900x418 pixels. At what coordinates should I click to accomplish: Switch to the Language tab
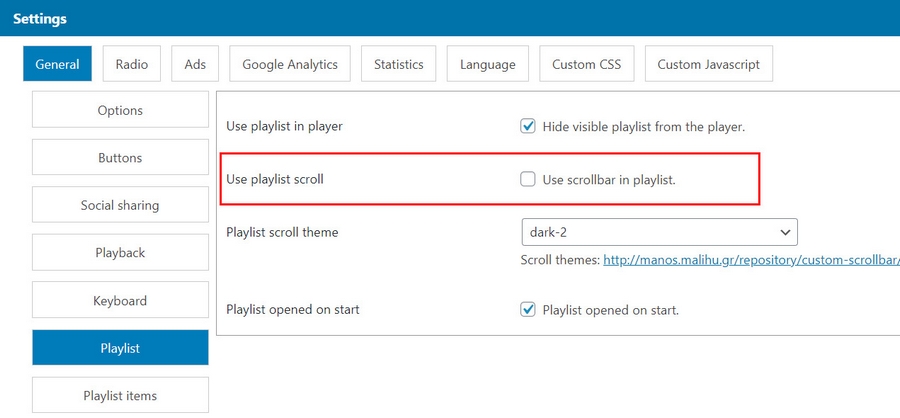(488, 64)
